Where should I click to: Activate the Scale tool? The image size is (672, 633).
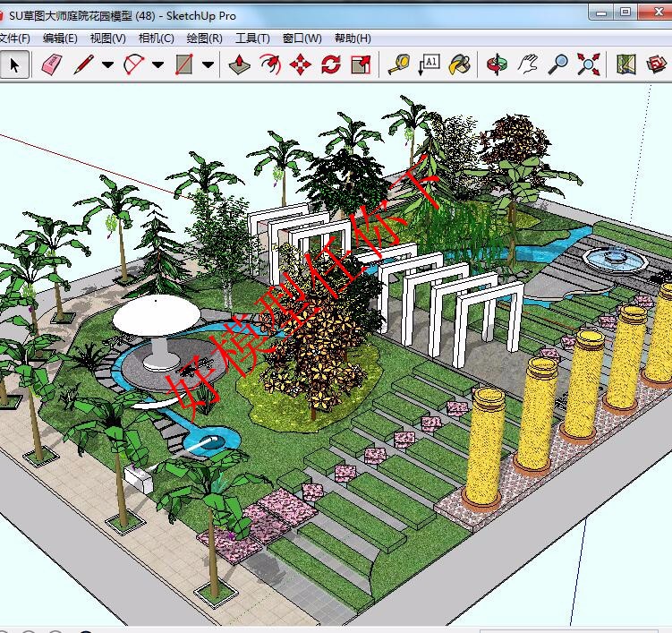(x=361, y=64)
